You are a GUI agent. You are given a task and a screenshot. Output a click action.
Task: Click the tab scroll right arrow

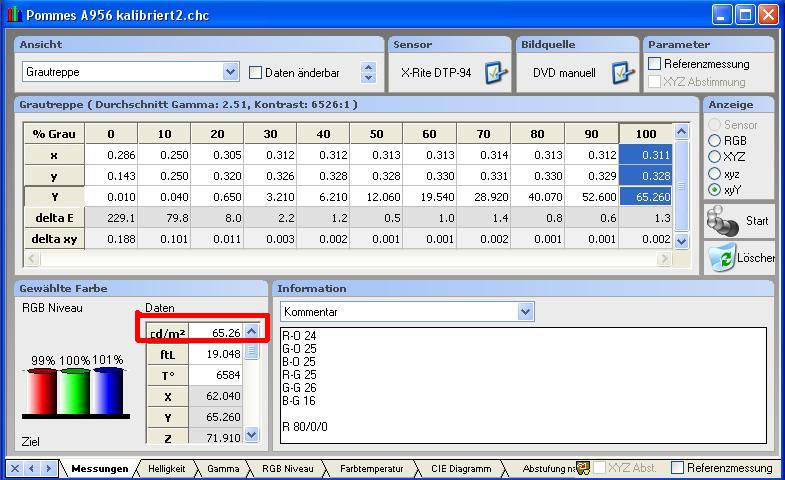click(47, 468)
